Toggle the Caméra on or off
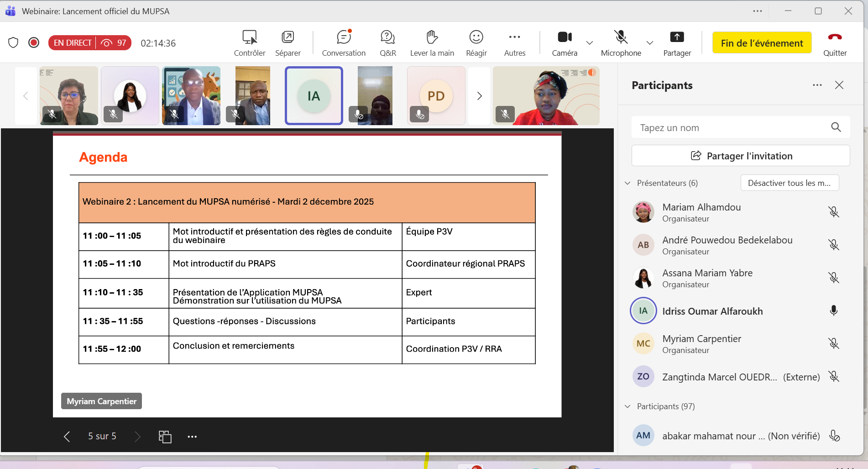868x469 pixels. [x=565, y=37]
